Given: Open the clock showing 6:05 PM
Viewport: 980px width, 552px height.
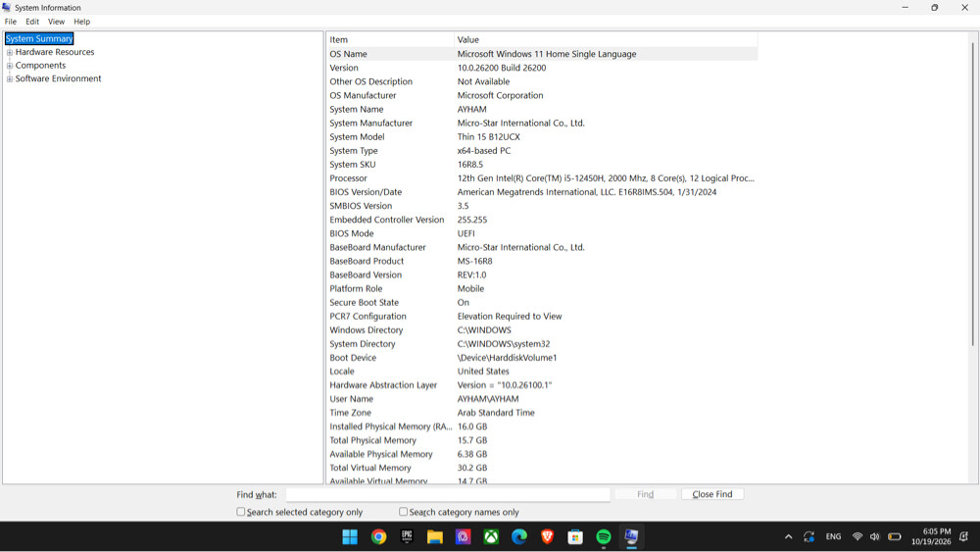Looking at the screenshot, I should (931, 536).
